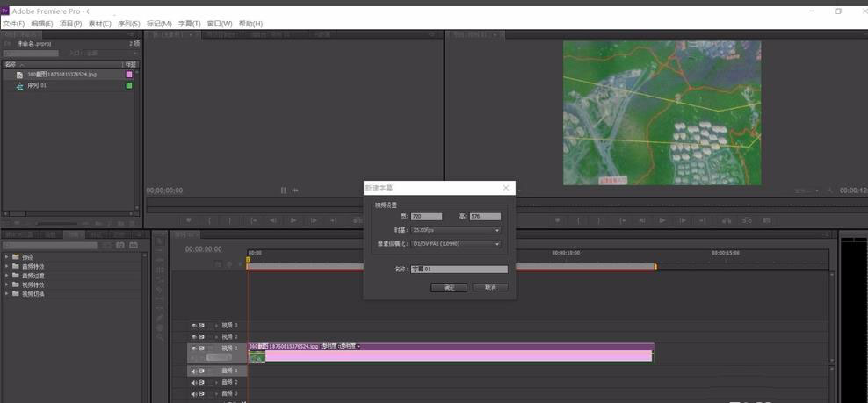Set out point in source monitor
868x403 pixels.
click(229, 220)
